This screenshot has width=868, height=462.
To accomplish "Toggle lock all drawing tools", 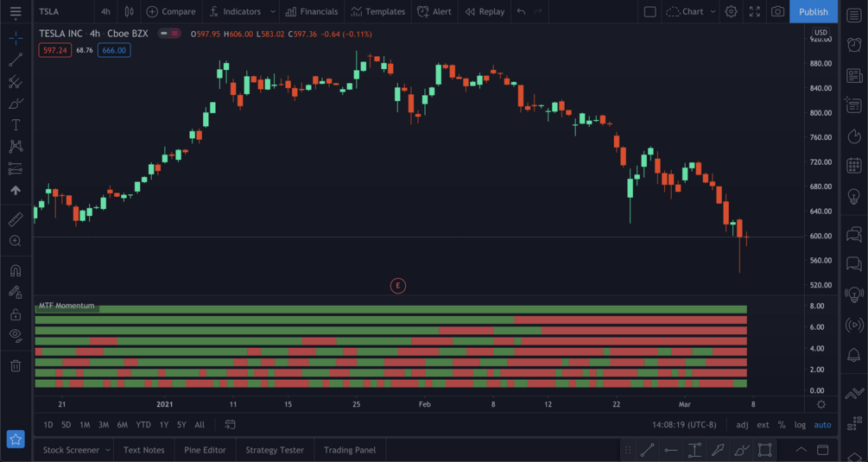I will [16, 314].
